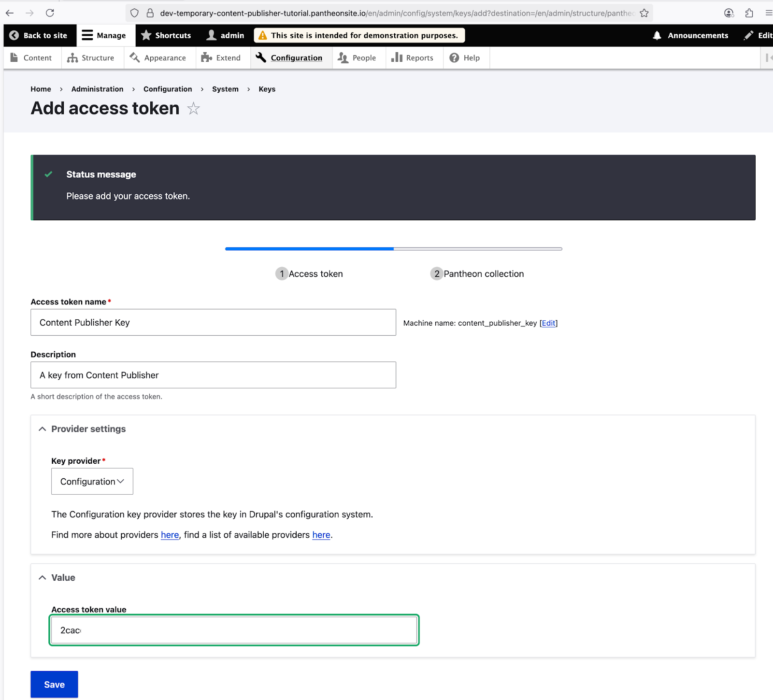Open Announcements bell in the toolbar
Viewport: 773px width, 700px height.
tap(690, 35)
